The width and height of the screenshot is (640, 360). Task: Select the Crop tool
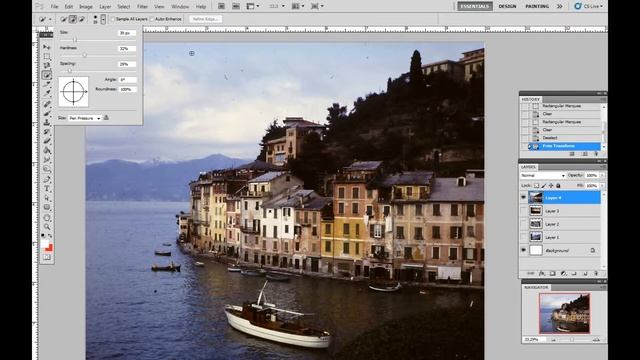coord(47,84)
